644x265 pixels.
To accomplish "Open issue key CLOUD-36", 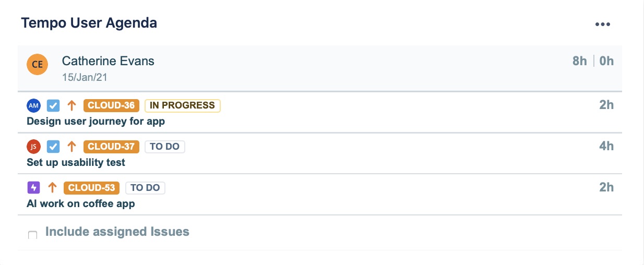I will click(x=111, y=105).
